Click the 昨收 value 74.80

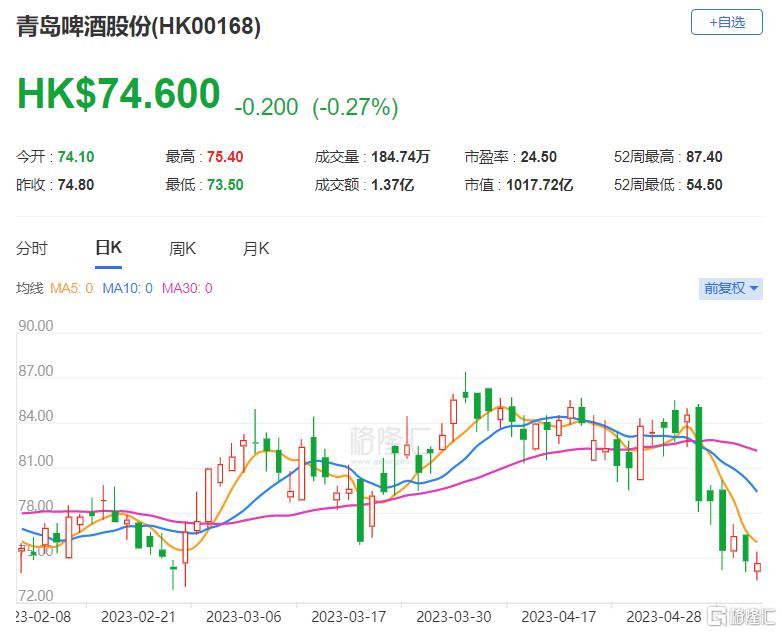click(x=76, y=185)
